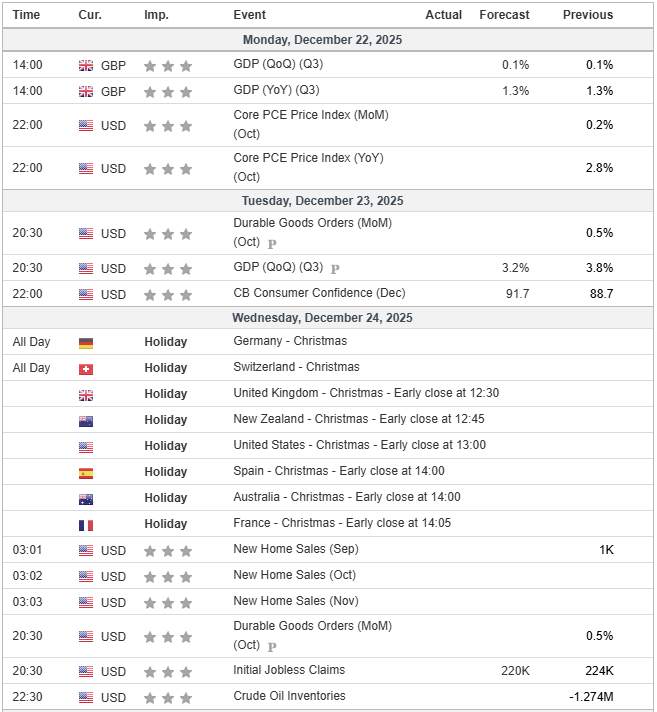
Task: Click the Spain flag icon in holiday row
Action: (86, 472)
